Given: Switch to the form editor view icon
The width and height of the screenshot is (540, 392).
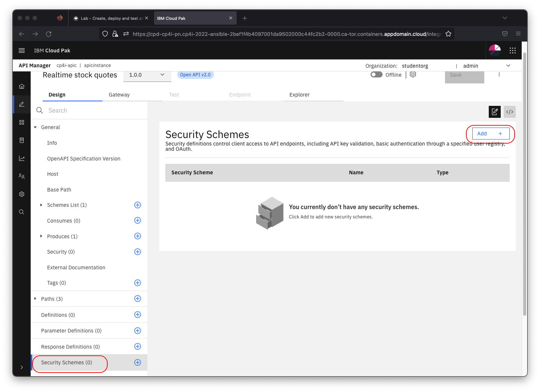Looking at the screenshot, I should tap(495, 112).
